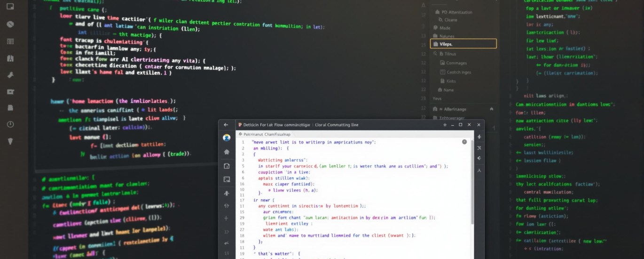Screen dimensions: 644x259
Task: Click the back arrow in floating window title bar
Action: pos(226,125)
